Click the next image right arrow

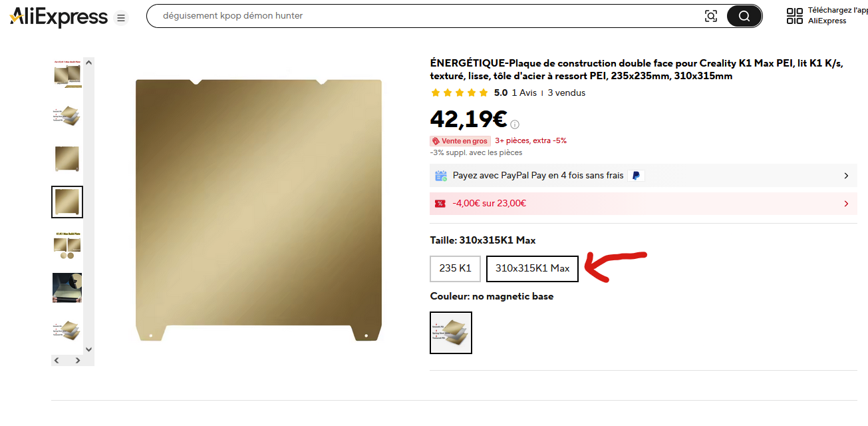78,360
